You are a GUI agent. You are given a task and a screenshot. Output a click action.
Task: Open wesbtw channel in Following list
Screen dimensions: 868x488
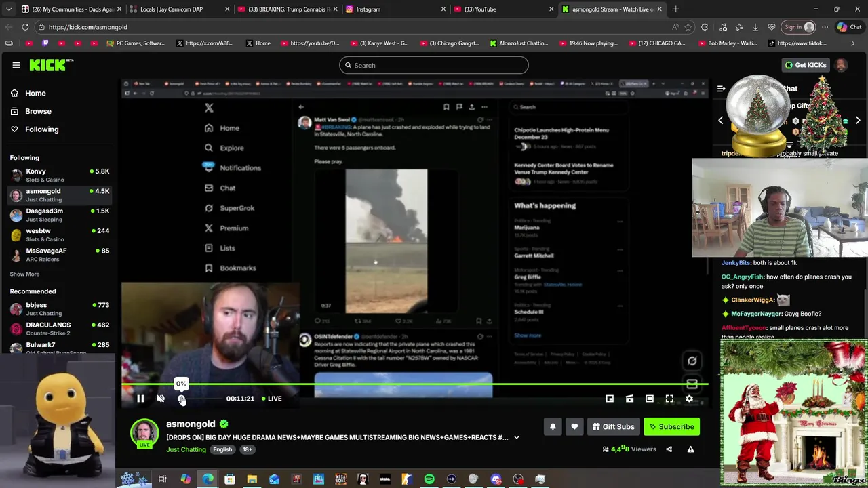60,235
